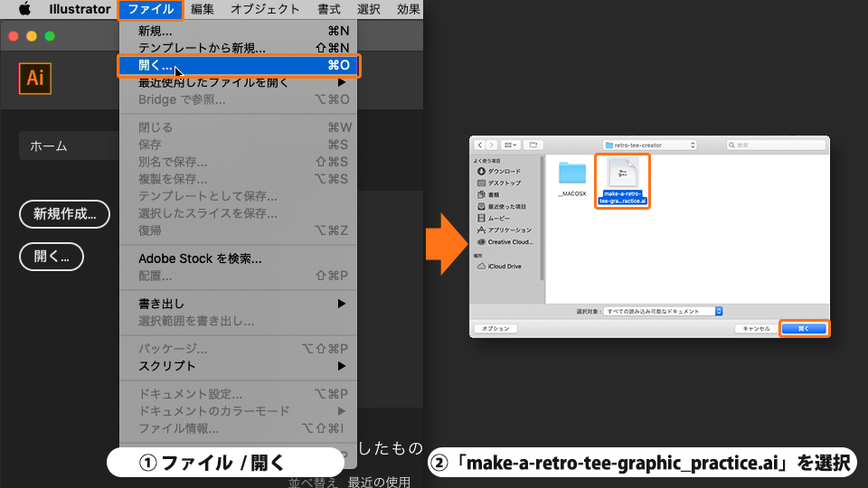Open デスクトップ in the dialog sidebar
This screenshot has height=488, width=868.
tap(504, 183)
